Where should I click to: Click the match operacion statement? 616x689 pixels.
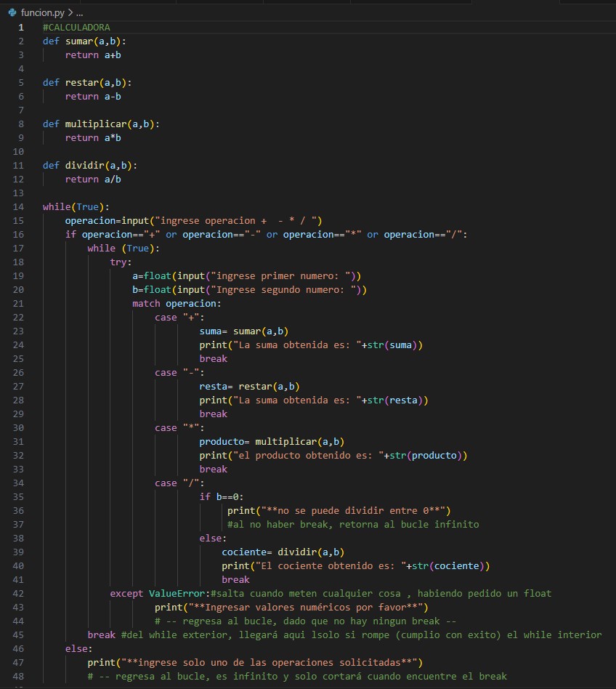(x=176, y=303)
